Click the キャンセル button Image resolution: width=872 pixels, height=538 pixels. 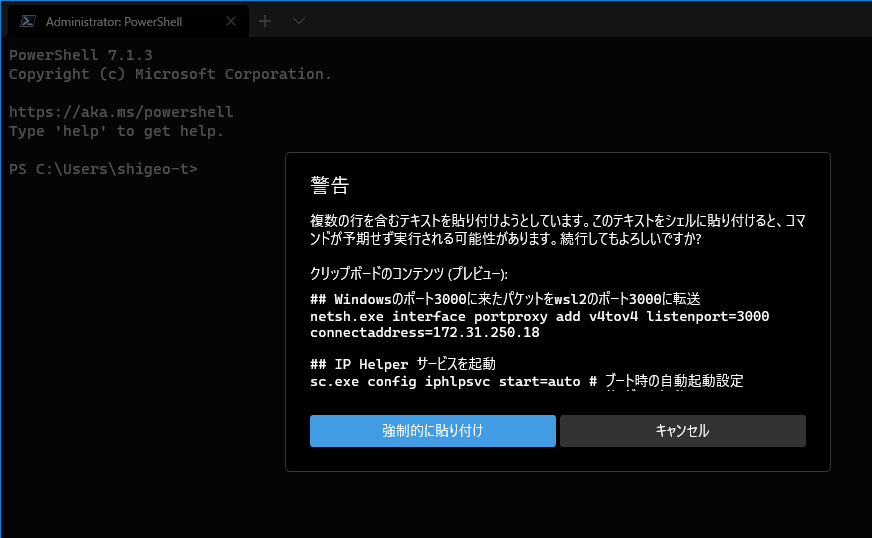682,431
